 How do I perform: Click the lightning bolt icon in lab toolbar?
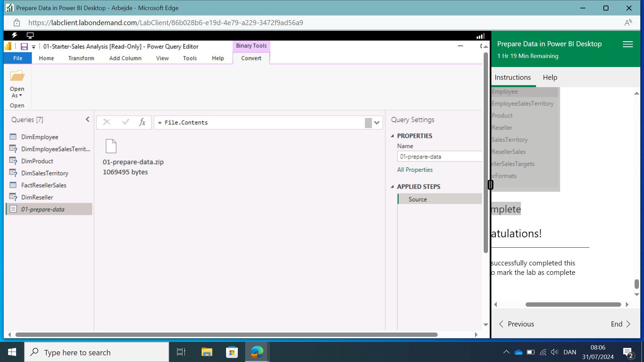click(x=14, y=35)
